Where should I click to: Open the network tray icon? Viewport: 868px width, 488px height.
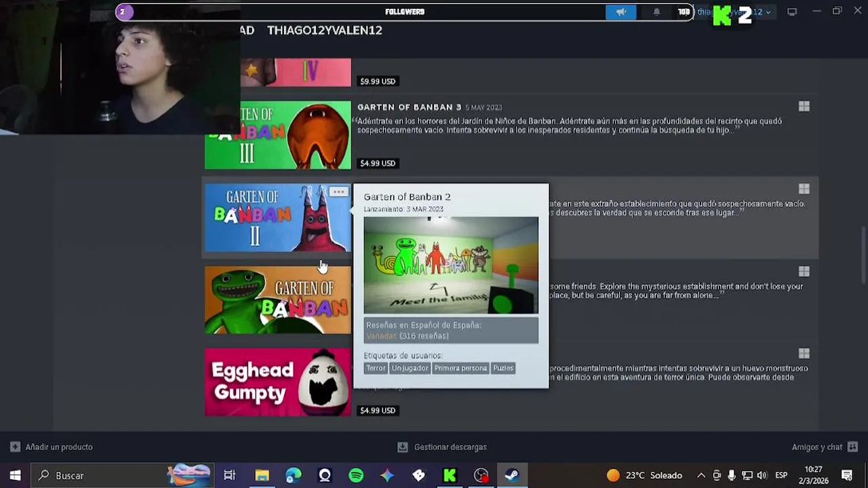point(747,476)
